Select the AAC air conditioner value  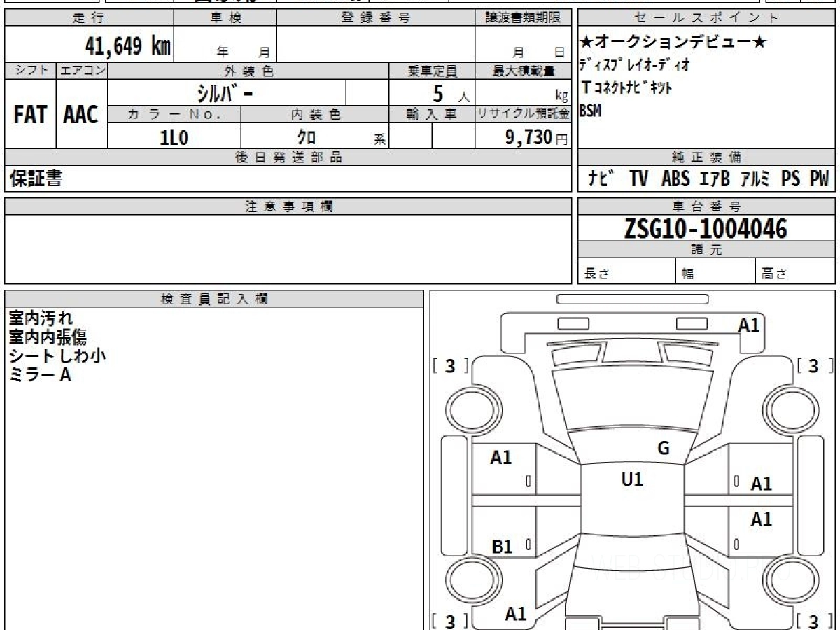coord(81,114)
